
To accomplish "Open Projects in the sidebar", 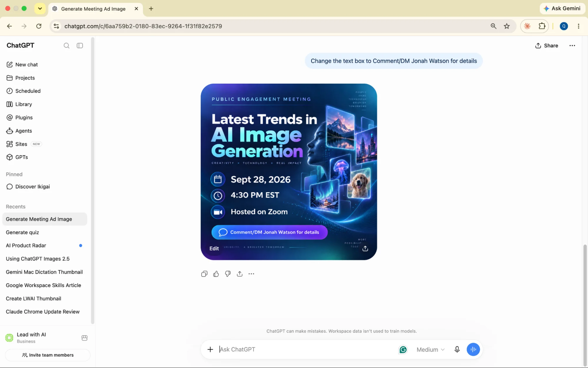I will 44,78.
